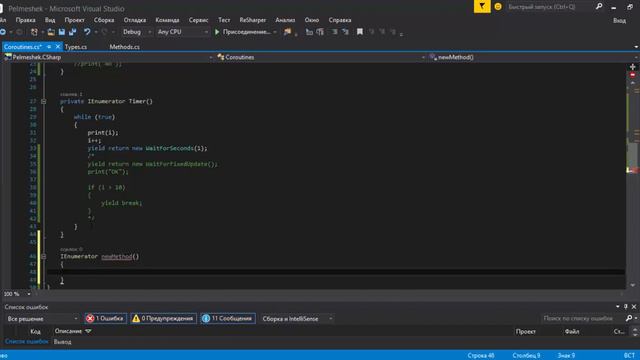Screen dimensions: 640x360
Task: Close the Coroutines.cs tab
Action: click(x=58, y=47)
